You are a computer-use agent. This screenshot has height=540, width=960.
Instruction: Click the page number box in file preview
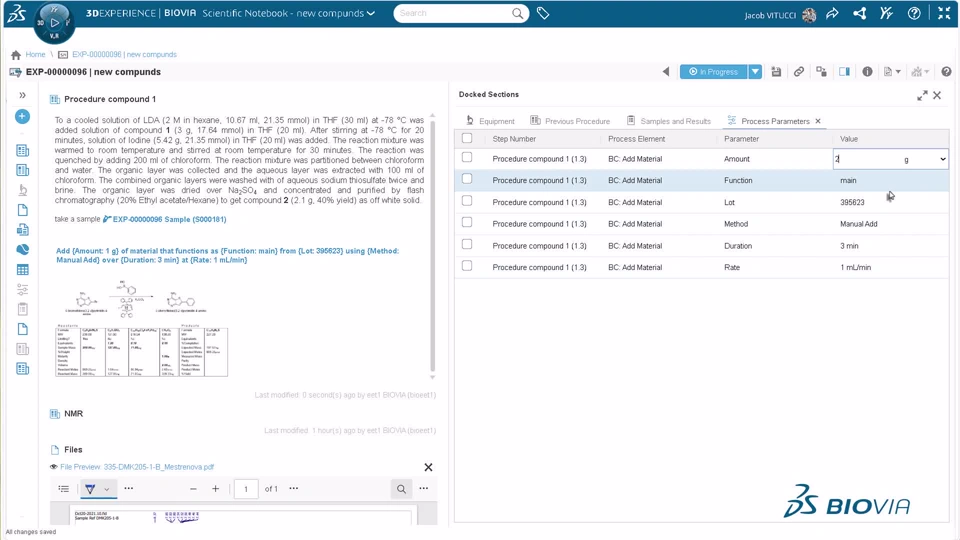click(246, 489)
